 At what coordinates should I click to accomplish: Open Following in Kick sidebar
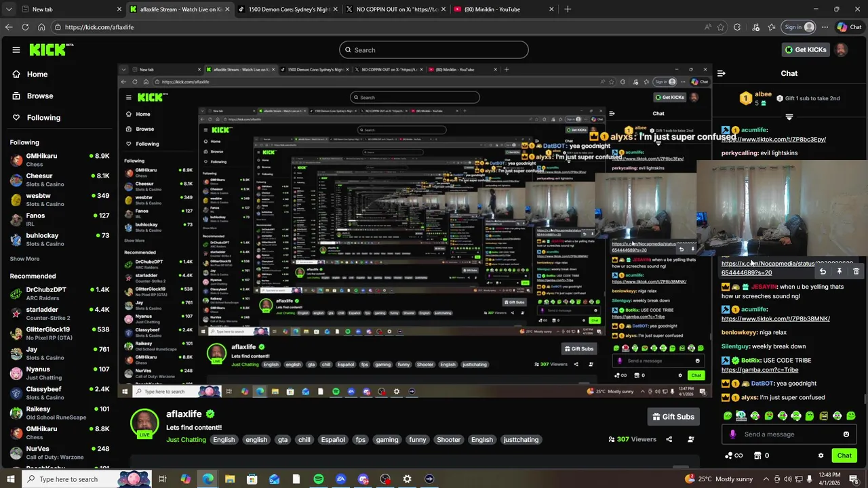(43, 117)
